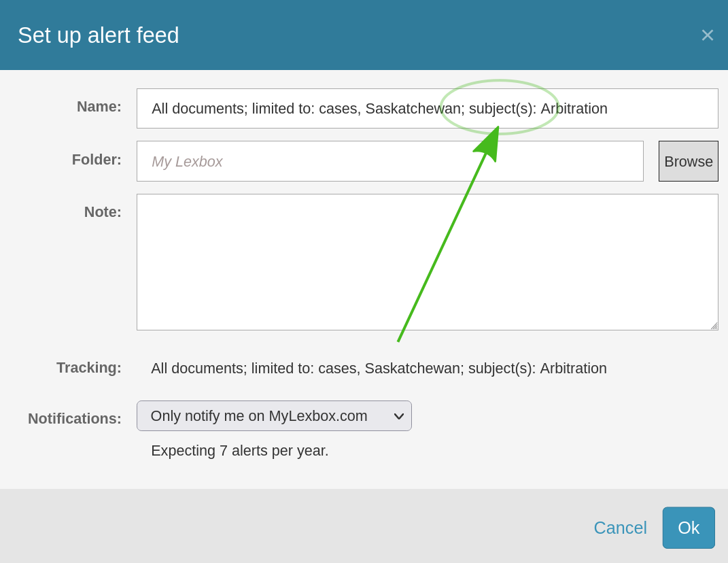Image resolution: width=728 pixels, height=563 pixels.
Task: Click the green circled 'subject(s):' text
Action: point(502,109)
